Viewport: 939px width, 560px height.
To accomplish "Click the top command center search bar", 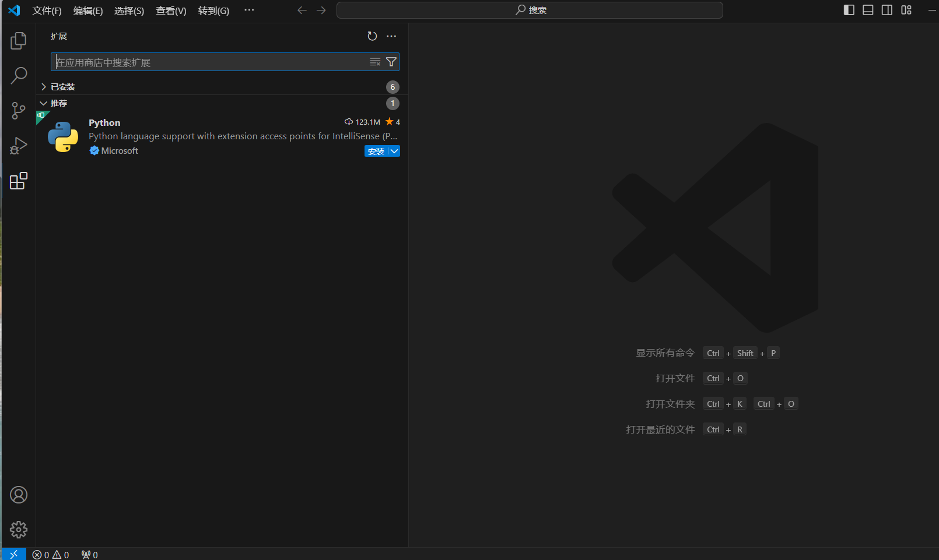I will point(530,10).
